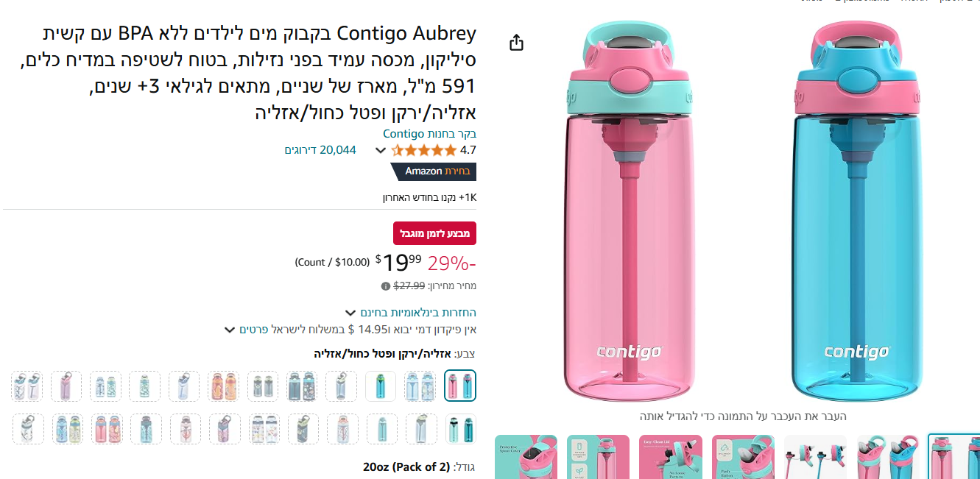980x479 pixels.
Task: Select the selected pink and blue pair swatch
Action: point(460,386)
